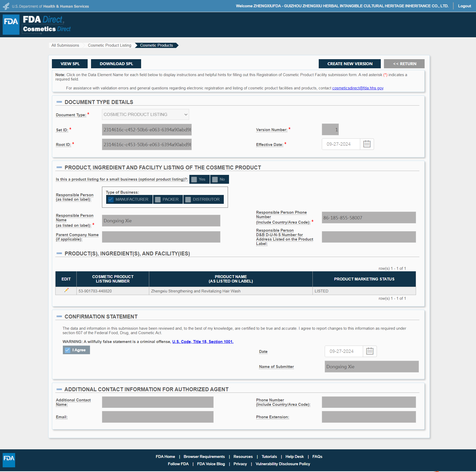The image size is (476, 472).
Task: Open the confirmation Date calendar picker
Action: coord(370,351)
